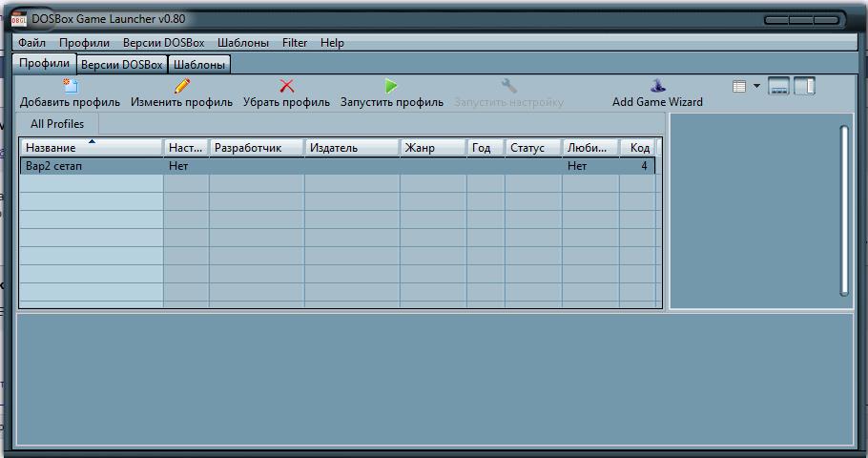This screenshot has height=458, width=868.
Task: Click the DBGL application icon in title bar
Action: pos(19,20)
